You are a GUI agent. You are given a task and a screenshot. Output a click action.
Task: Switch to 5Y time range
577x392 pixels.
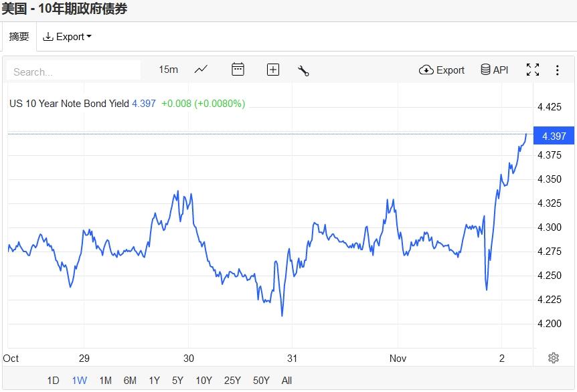click(177, 381)
